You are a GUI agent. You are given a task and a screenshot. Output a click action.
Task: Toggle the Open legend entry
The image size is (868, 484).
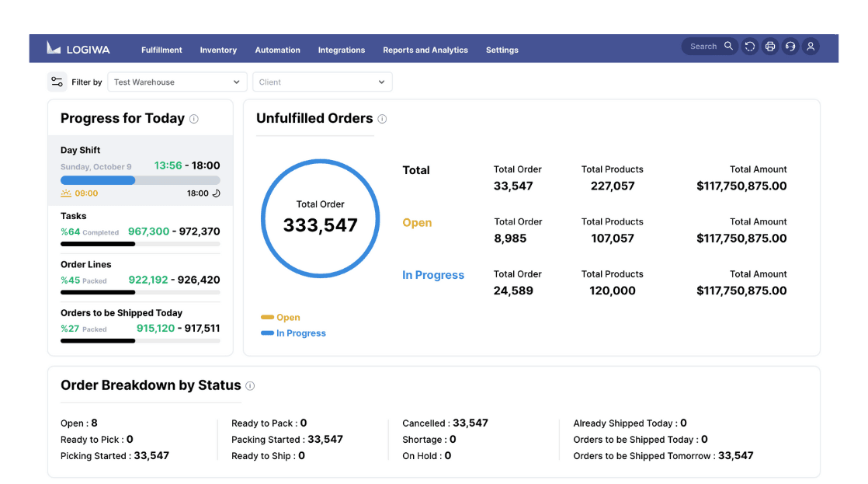click(280, 317)
